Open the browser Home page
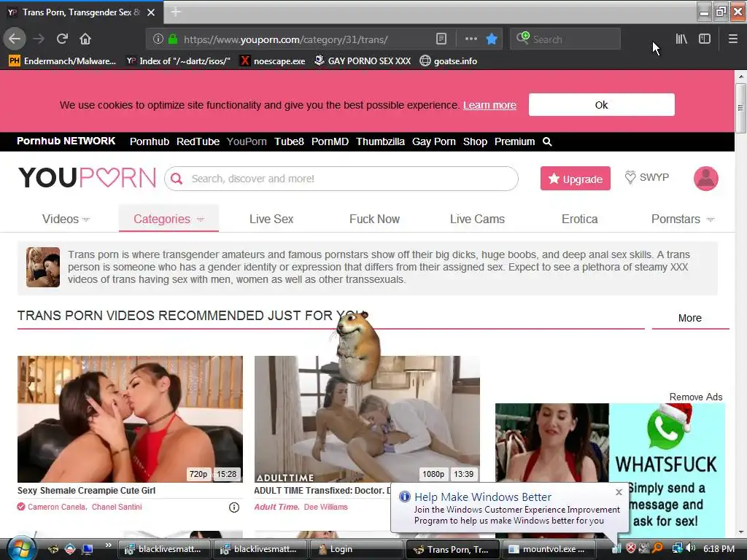Image resolution: width=747 pixels, height=560 pixels. click(x=85, y=39)
